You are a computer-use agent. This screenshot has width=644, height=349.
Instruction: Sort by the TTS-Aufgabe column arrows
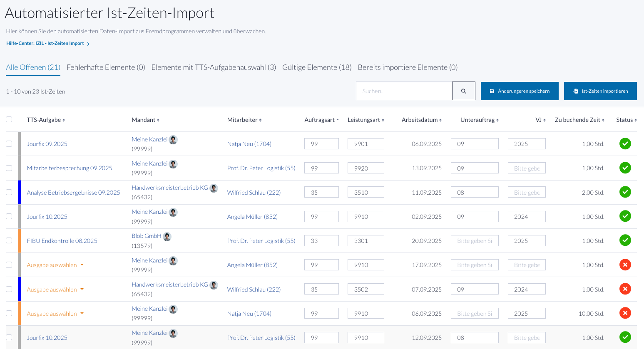click(64, 120)
